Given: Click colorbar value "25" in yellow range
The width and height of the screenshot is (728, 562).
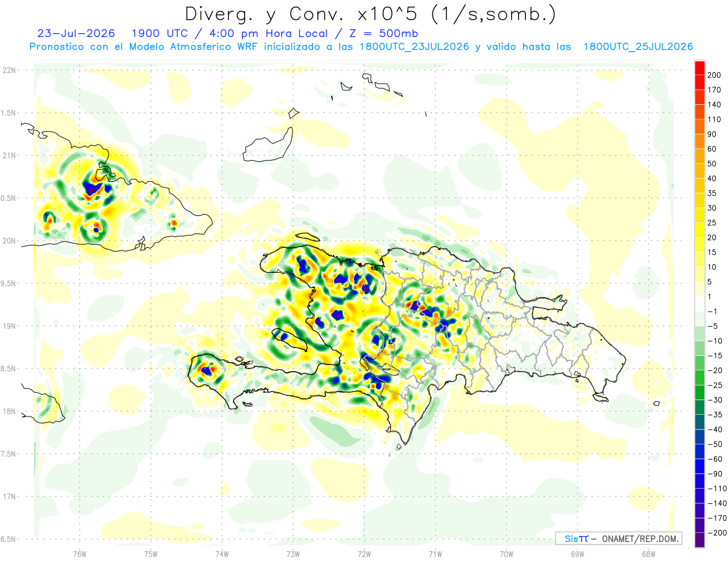Looking at the screenshot, I should (713, 223).
